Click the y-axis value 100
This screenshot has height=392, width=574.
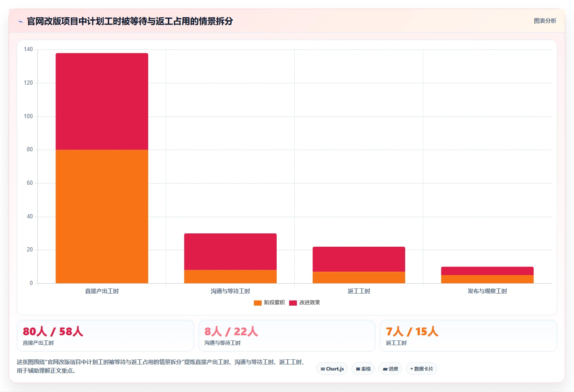click(x=28, y=116)
